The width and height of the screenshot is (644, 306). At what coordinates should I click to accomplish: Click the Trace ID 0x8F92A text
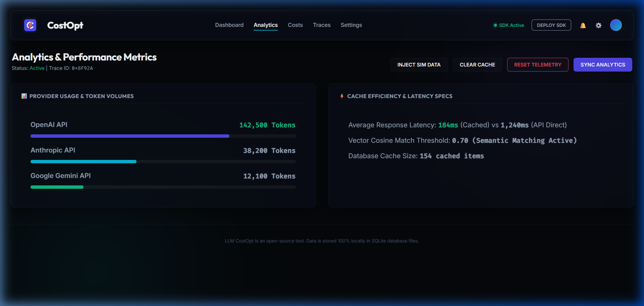[71, 68]
